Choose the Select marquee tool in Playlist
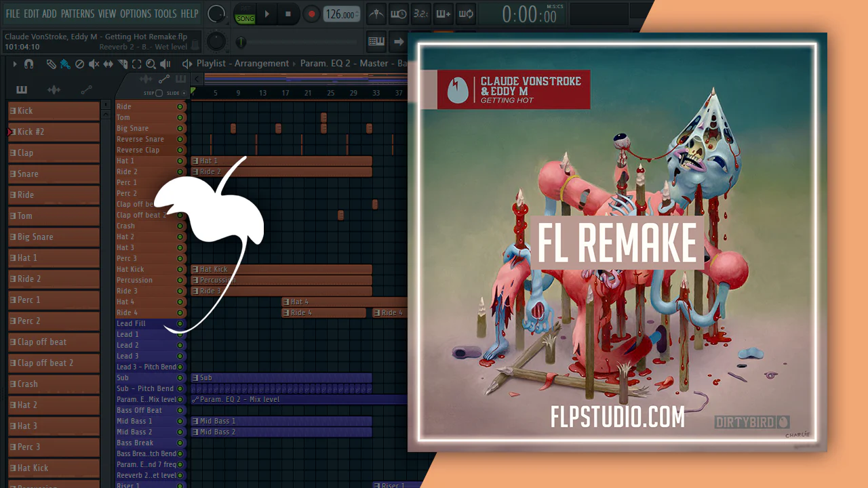Viewport: 868px width, 488px height. (x=136, y=64)
